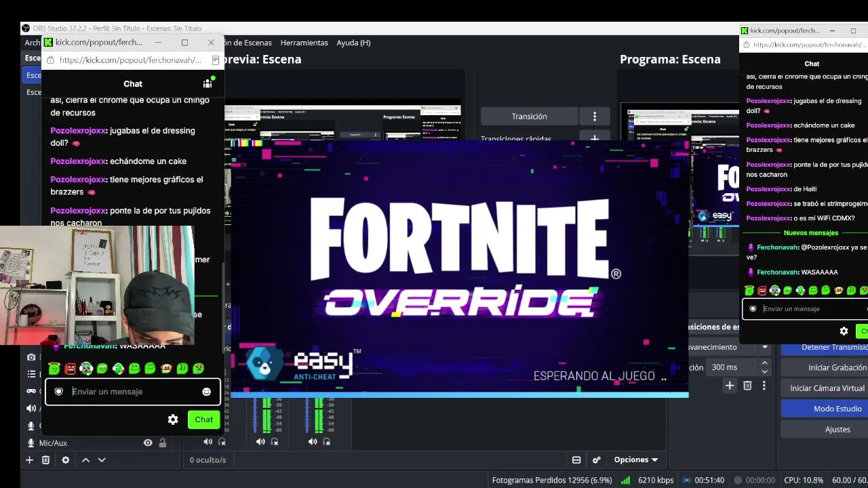
Task: Toggle monitoring on first mixer channel
Action: point(222,442)
